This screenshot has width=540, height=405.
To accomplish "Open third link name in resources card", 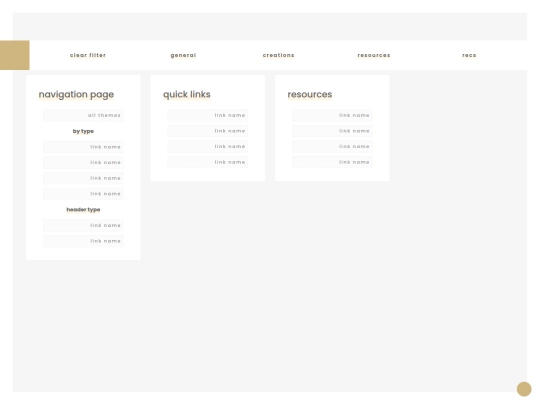I will coord(332,147).
